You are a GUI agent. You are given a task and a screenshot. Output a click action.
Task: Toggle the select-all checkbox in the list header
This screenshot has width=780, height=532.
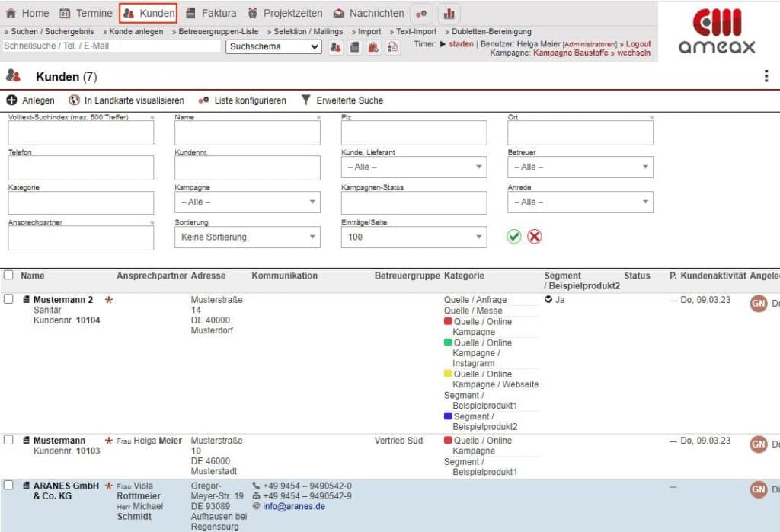[x=8, y=275]
